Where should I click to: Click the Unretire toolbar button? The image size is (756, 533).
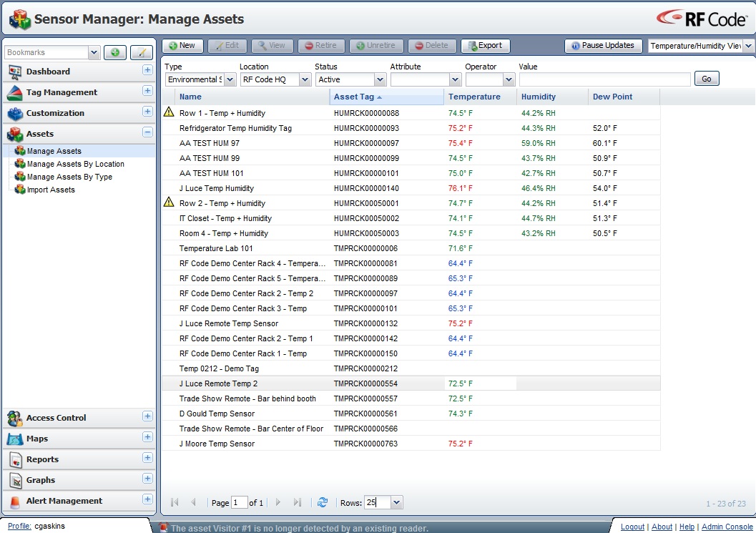[376, 45]
